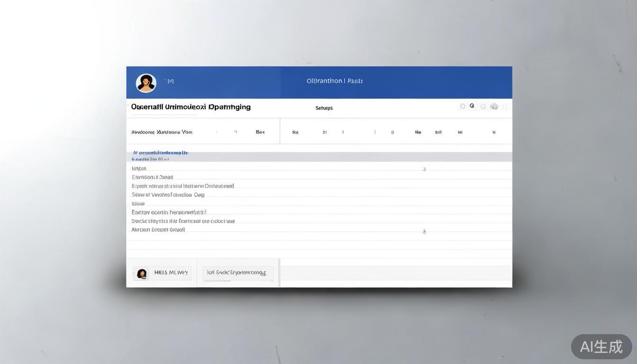Image resolution: width=637 pixels, height=364 pixels.
Task: Open the blue link above the list rows
Action: 161,153
